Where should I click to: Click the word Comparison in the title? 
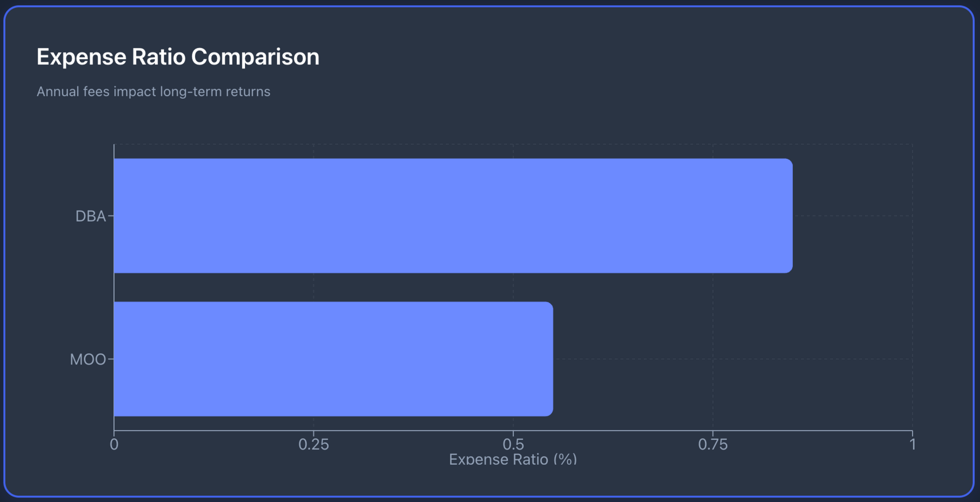[255, 57]
